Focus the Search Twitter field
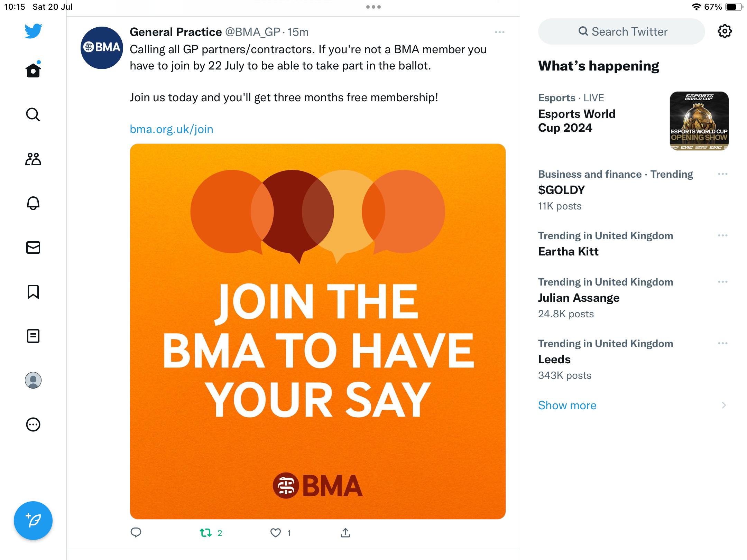Viewport: 747px width, 560px height. pos(621,31)
